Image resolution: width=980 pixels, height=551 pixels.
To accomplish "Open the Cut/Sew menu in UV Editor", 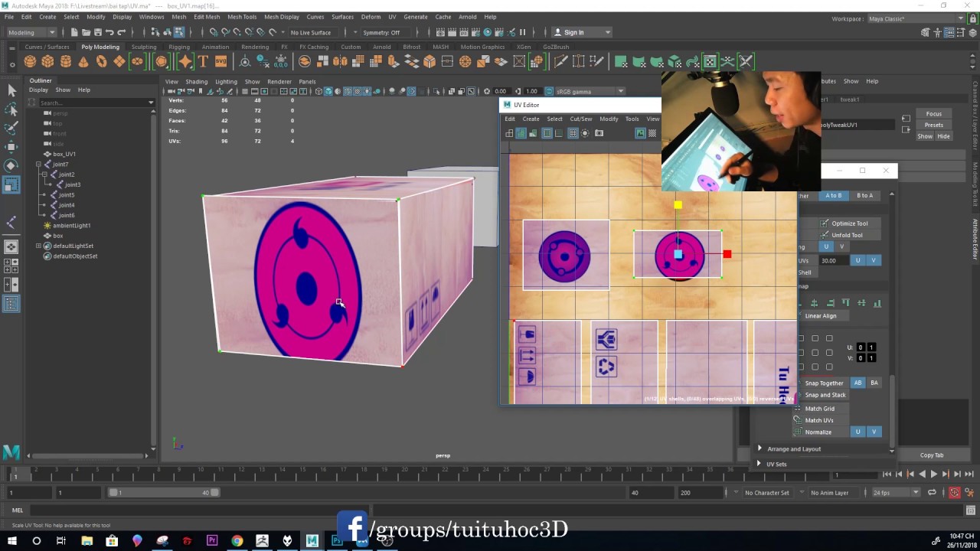I will 581,119.
